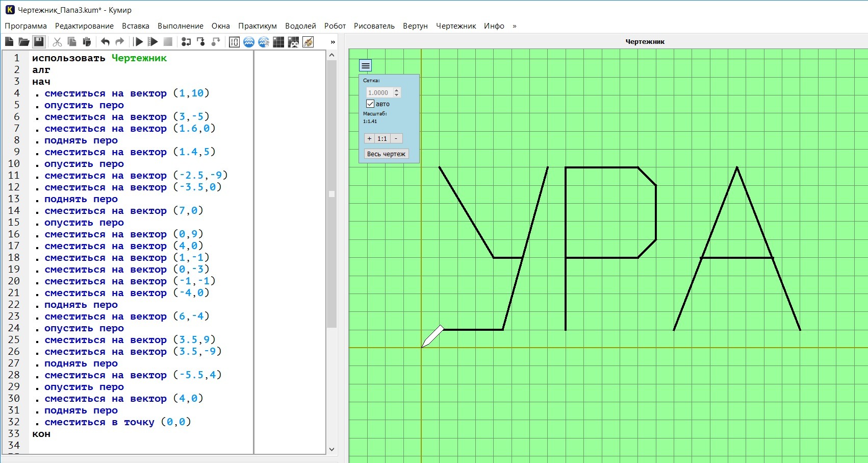Decrease grid step with the down arrow
This screenshot has width=868, height=463.
pos(397,95)
